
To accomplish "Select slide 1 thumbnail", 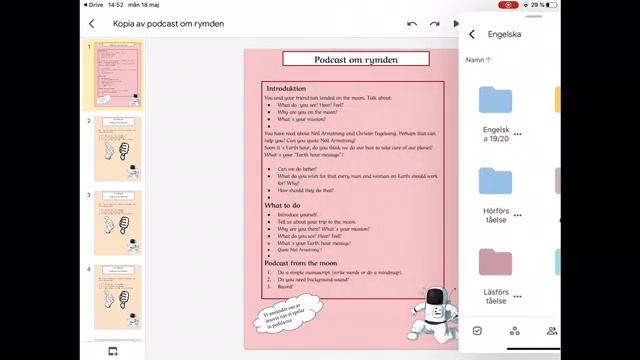I will pyautogui.click(x=118, y=75).
